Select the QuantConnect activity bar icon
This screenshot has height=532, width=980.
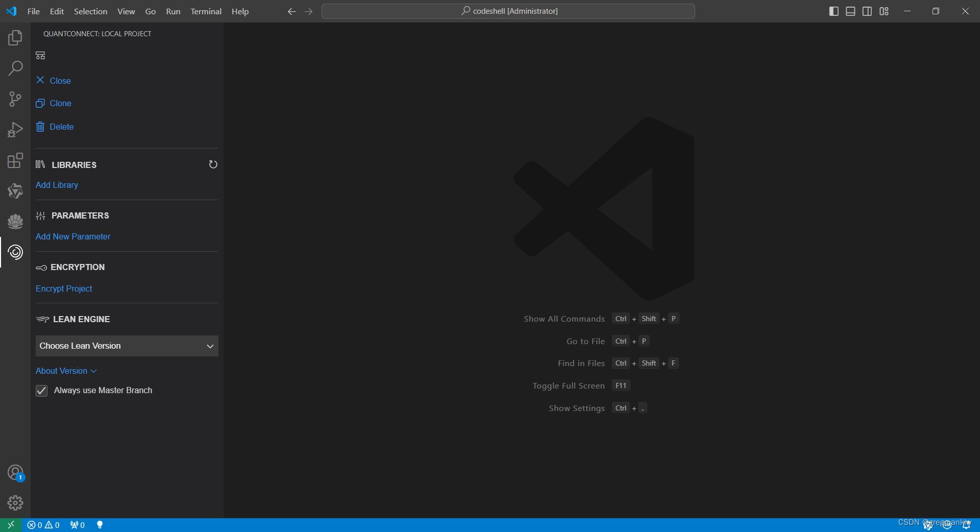pyautogui.click(x=15, y=252)
